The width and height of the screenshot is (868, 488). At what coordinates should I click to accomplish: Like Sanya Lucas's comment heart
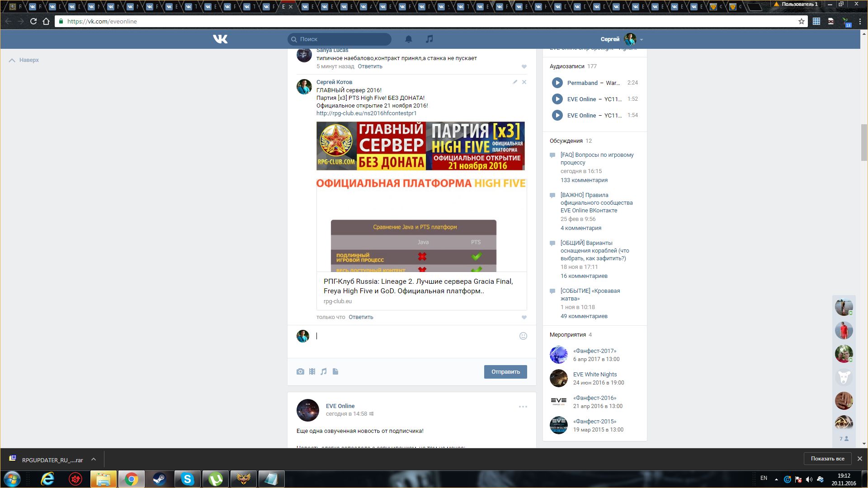tap(524, 66)
